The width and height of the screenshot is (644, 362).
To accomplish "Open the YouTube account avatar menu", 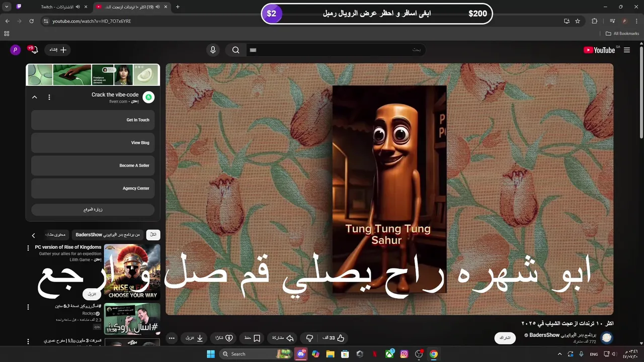I will (x=15, y=49).
